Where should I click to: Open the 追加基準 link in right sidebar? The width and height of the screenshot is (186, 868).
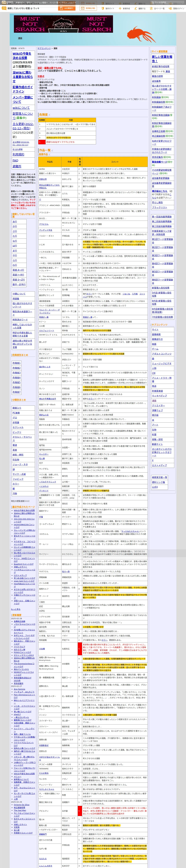point(156,81)
